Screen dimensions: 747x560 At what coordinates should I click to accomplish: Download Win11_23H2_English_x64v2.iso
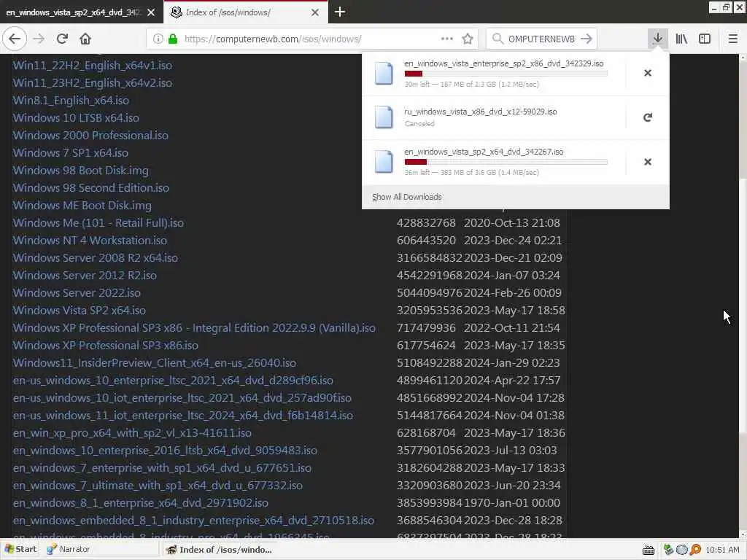[93, 83]
